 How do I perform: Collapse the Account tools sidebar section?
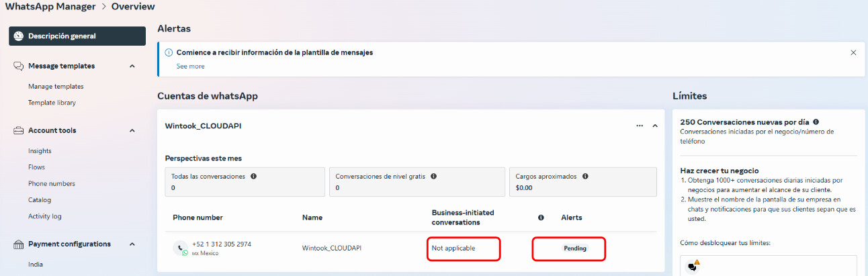click(x=132, y=130)
